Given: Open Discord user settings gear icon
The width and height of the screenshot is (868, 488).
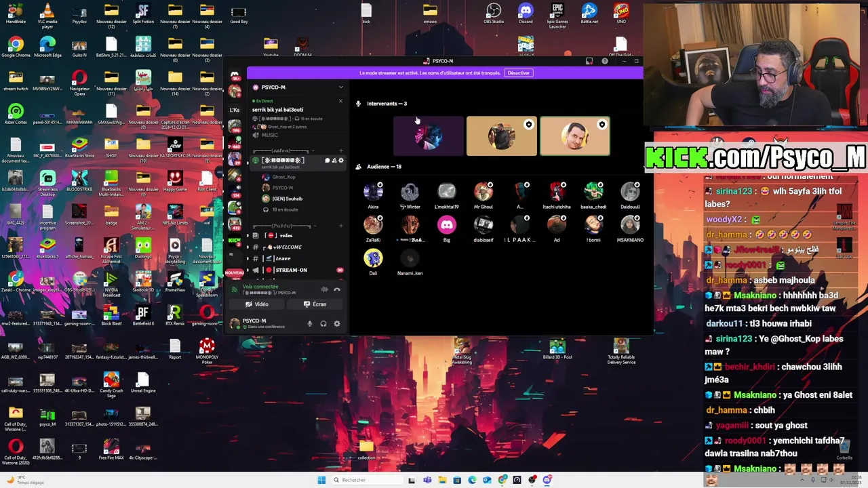Looking at the screenshot, I should click(x=337, y=323).
